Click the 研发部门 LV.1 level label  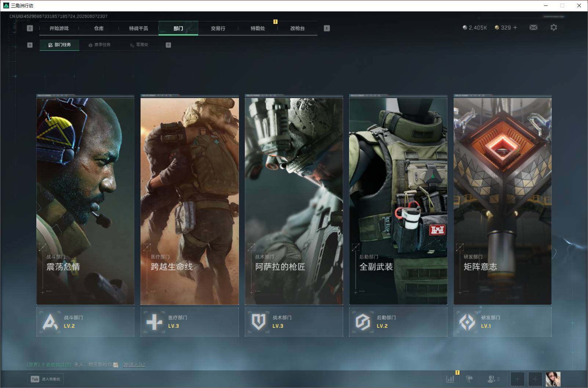(486, 326)
